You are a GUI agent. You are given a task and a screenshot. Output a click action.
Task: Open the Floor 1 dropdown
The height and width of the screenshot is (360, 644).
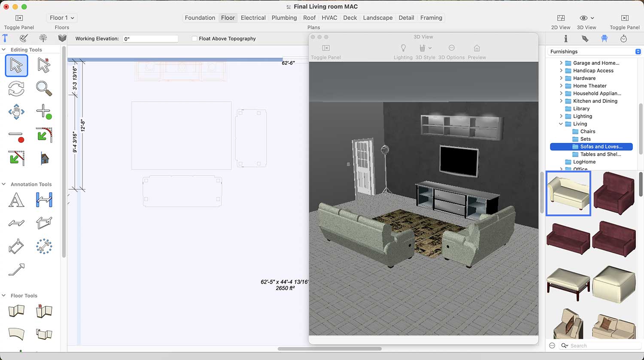62,18
